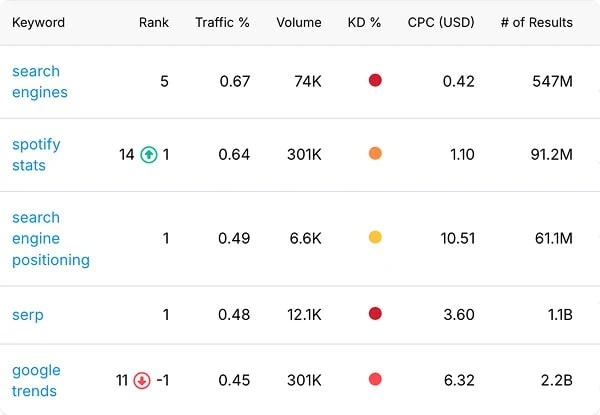Sort by the CPC (USD) column header
600x415 pixels.
[441, 23]
